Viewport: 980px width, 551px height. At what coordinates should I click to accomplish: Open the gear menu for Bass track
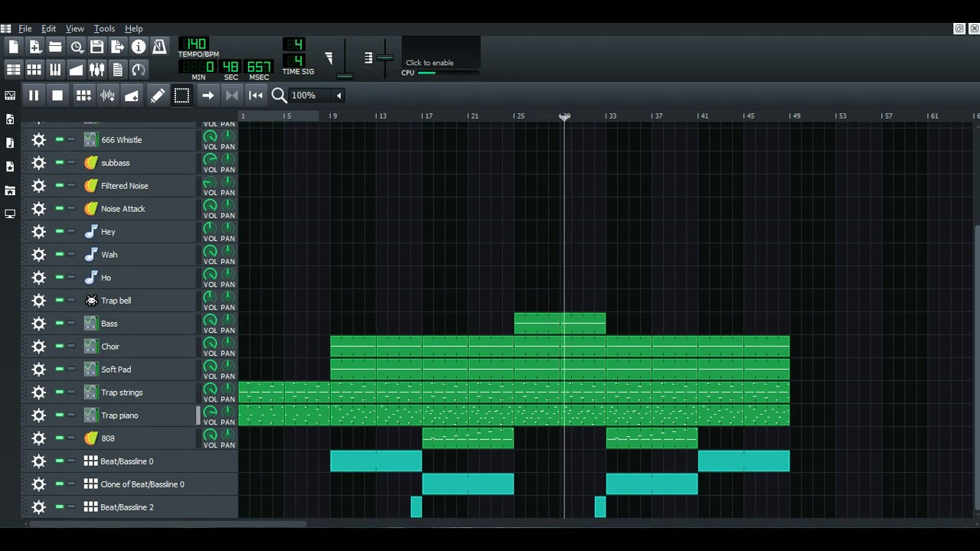click(x=38, y=324)
